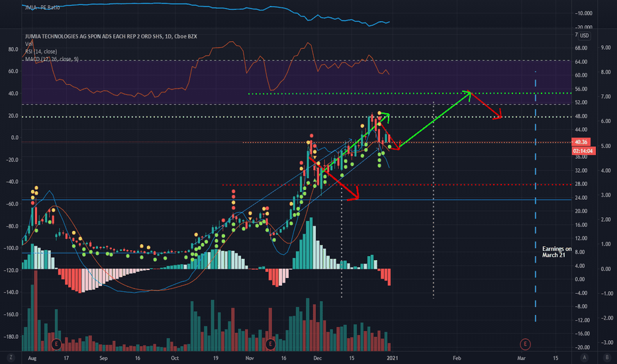Click the Z timezone button at bottom-left

(x=11, y=357)
